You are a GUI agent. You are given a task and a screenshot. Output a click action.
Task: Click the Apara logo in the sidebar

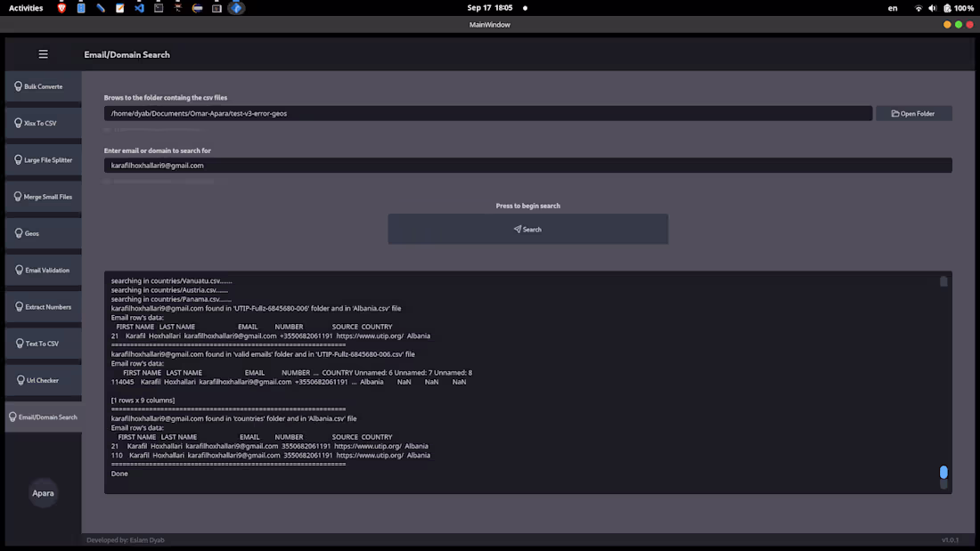[43, 492]
